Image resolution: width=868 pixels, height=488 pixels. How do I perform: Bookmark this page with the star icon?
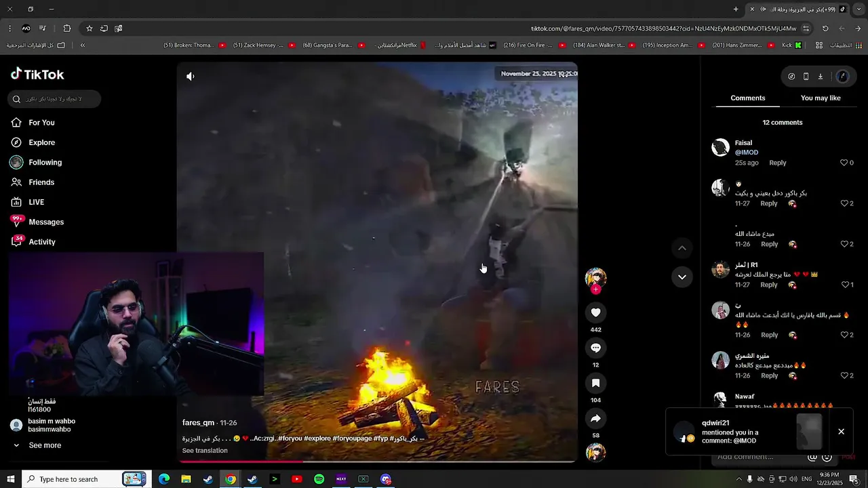coord(89,28)
